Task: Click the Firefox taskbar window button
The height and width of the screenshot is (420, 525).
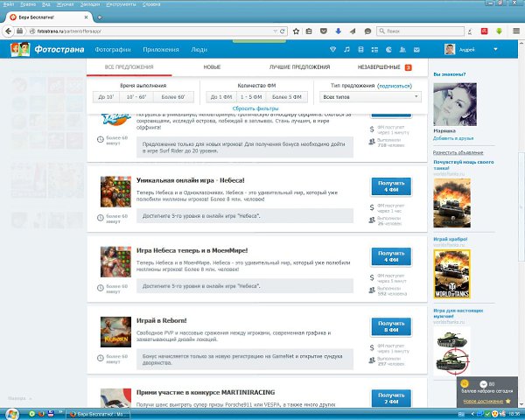Action: (98, 414)
